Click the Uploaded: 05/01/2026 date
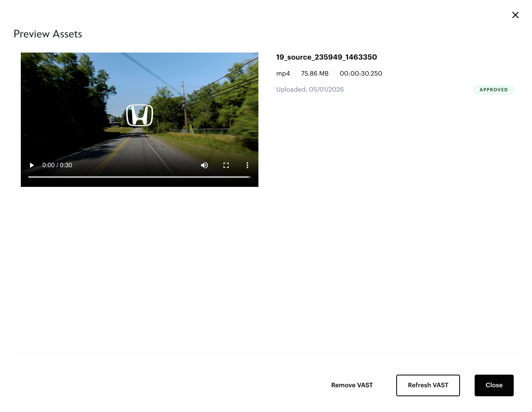The image size is (532, 412). pyautogui.click(x=310, y=90)
